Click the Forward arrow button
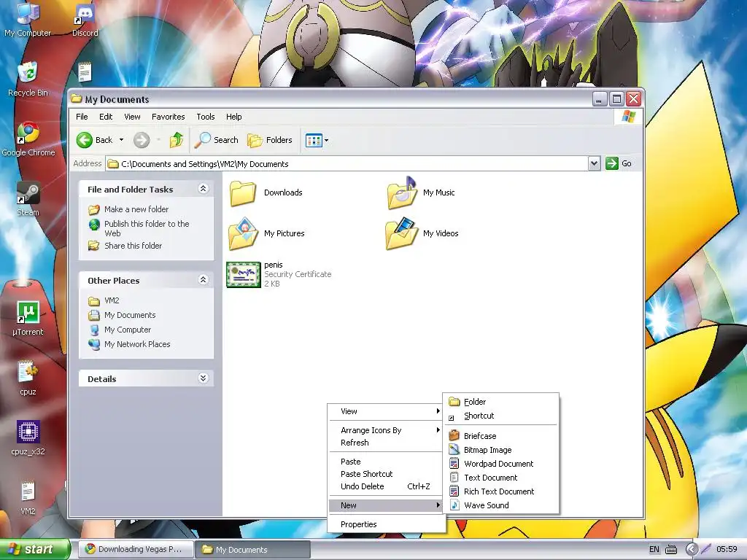747x560 pixels. tap(142, 140)
